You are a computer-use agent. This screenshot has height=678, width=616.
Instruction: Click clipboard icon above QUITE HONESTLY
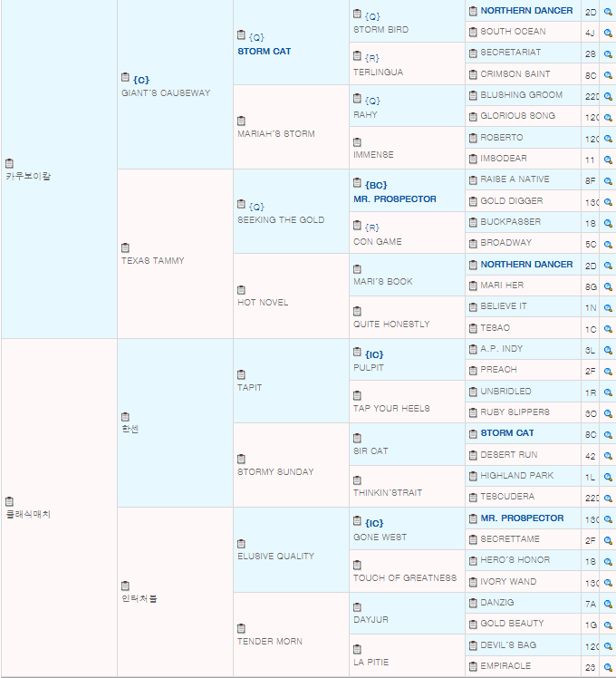[357, 311]
